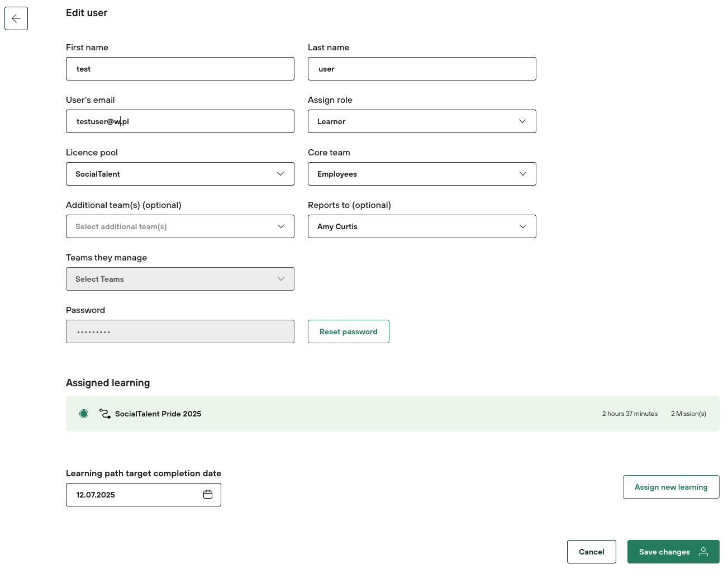This screenshot has width=728, height=578.
Task: Click the Reset password button
Action: (x=348, y=331)
